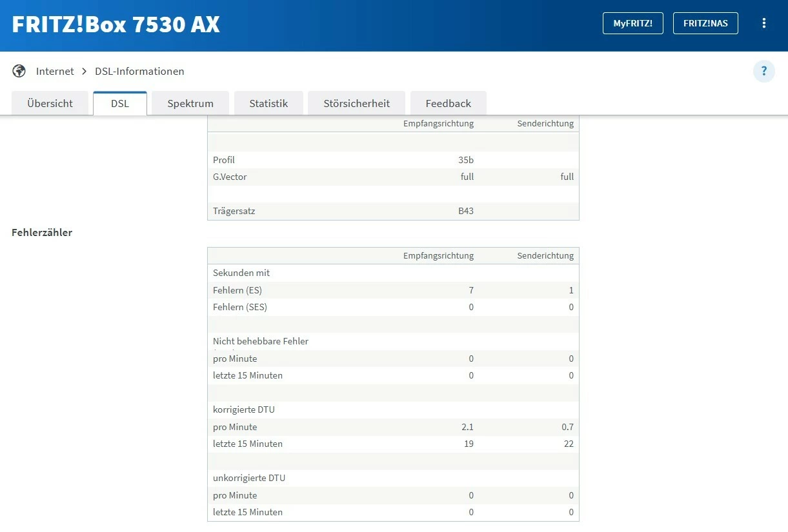This screenshot has width=788, height=532.
Task: Click the FRITZ!Box 7530 AX logo
Action: [x=116, y=25]
